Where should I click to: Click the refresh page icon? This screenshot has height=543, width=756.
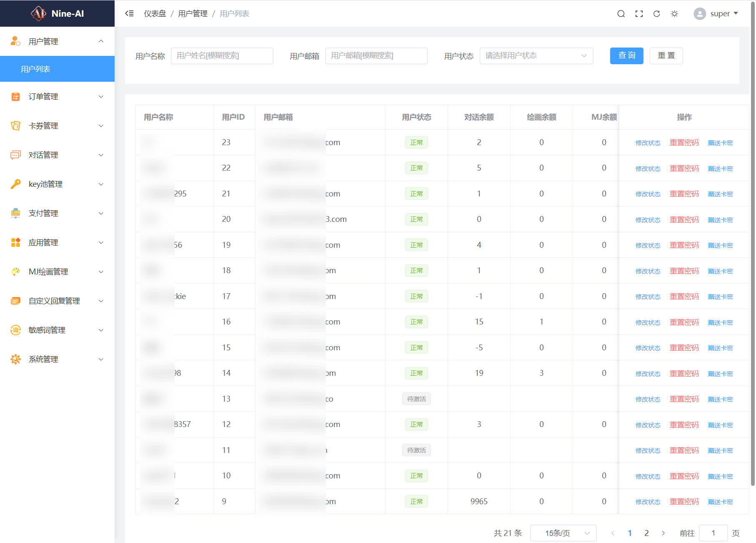point(656,14)
